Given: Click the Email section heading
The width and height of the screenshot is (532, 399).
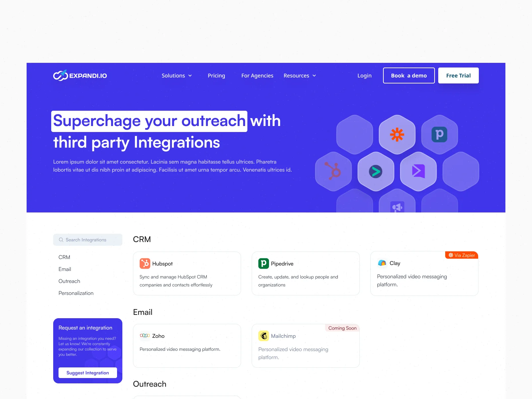Looking at the screenshot, I should pos(143,312).
